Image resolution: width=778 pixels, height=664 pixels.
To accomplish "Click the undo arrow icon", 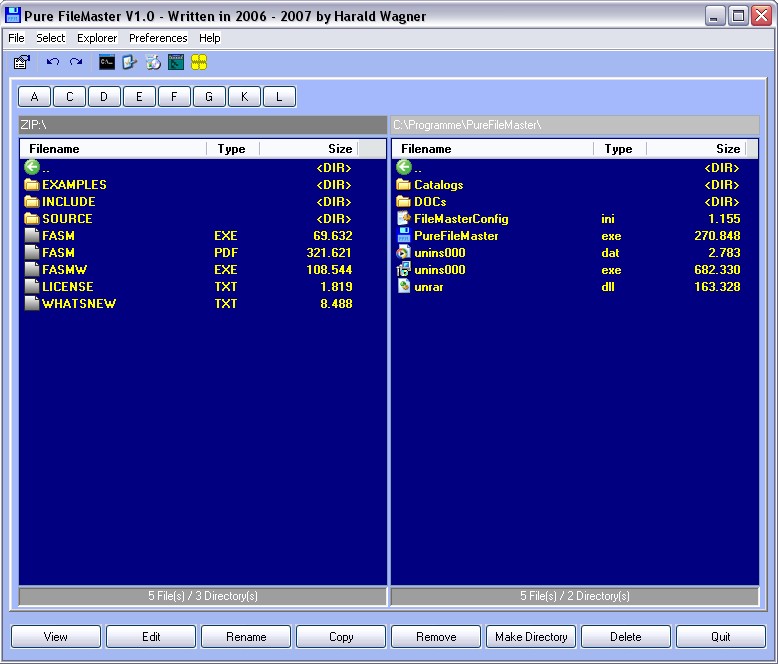I will [53, 62].
